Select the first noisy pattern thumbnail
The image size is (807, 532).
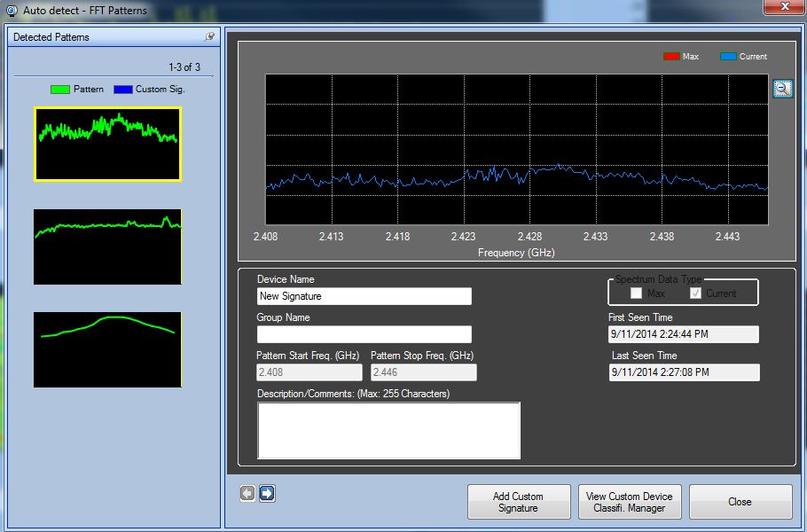pyautogui.click(x=107, y=144)
